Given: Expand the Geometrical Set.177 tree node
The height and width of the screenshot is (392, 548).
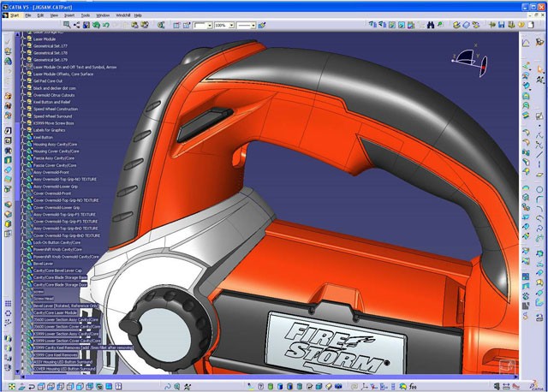Looking at the screenshot, I should coord(21,45).
